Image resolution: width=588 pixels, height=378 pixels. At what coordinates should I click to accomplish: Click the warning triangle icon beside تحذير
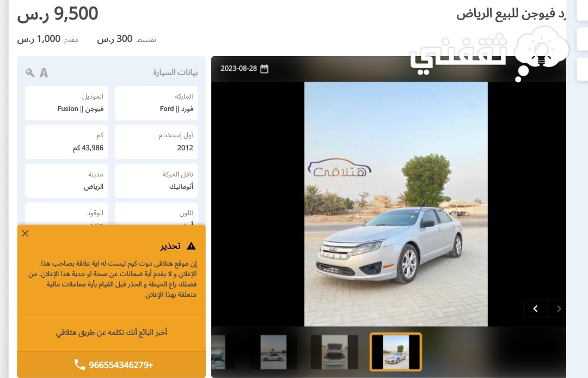pos(191,246)
